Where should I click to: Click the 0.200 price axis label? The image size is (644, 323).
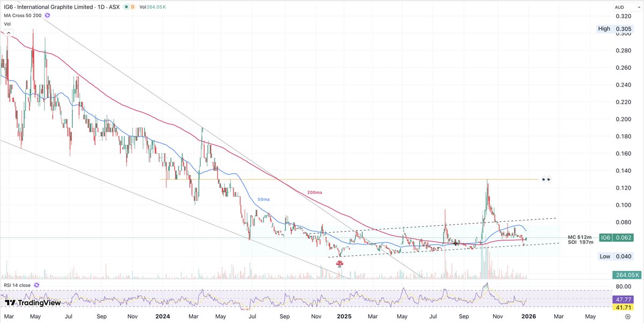click(623, 119)
